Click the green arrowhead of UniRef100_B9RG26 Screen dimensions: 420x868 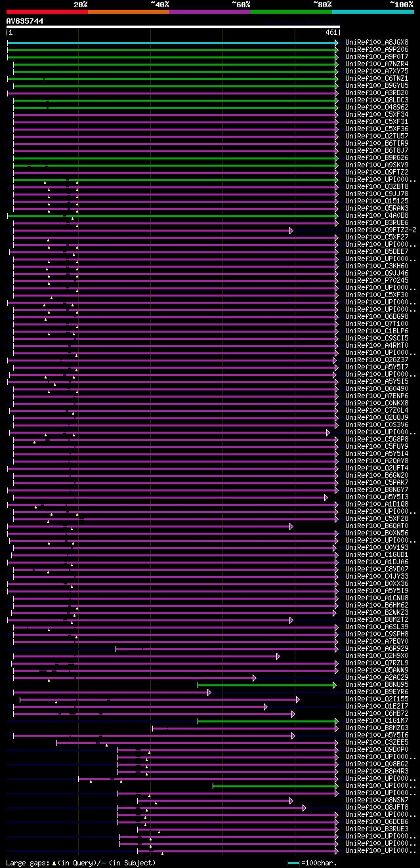point(337,157)
